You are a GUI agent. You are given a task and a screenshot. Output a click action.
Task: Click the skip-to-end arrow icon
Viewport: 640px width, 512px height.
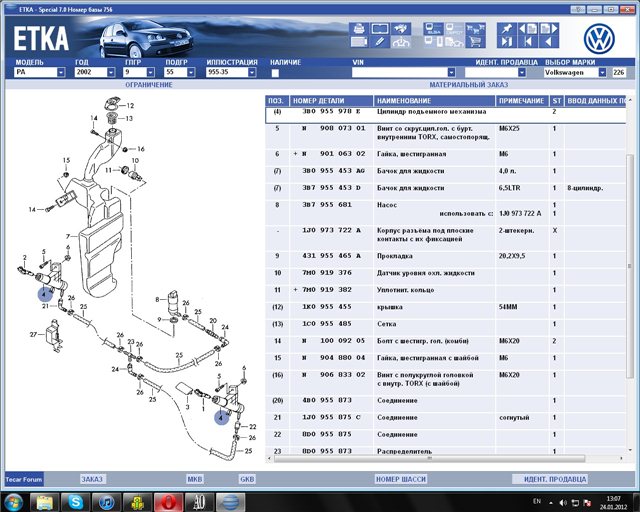pos(507,42)
